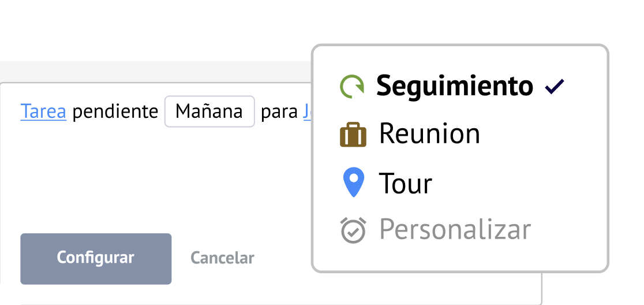Open the Tarea task type link
The image size is (644, 305).
click(43, 111)
